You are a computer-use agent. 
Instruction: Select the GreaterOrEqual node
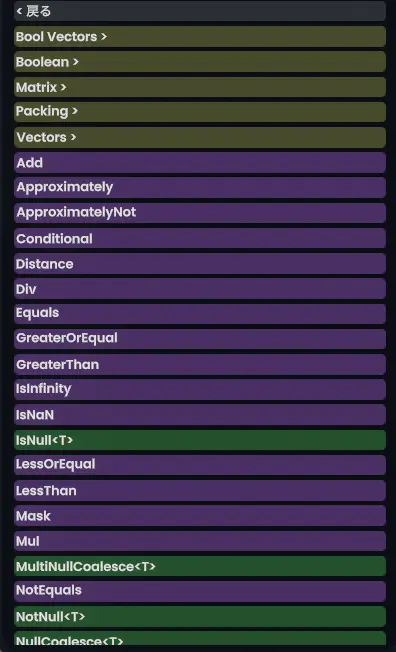[200, 339]
